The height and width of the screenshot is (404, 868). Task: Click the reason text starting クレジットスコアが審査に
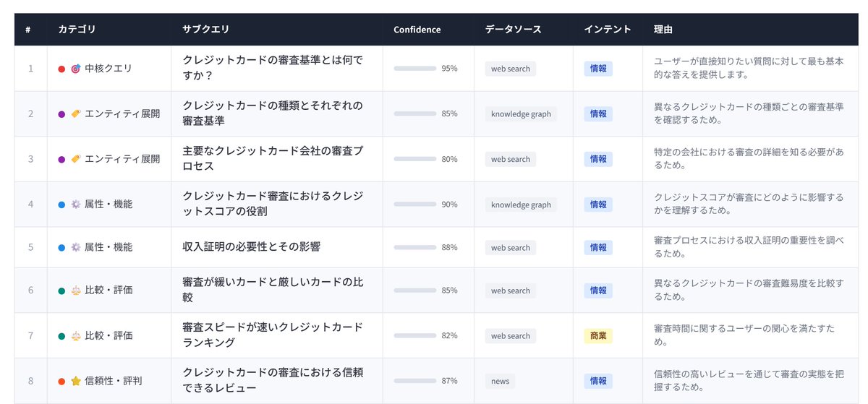click(749, 204)
